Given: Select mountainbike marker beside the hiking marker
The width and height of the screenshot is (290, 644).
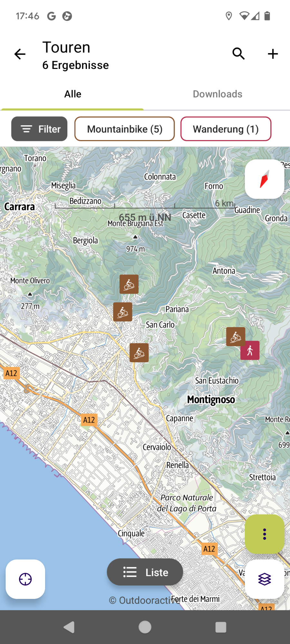Looking at the screenshot, I should (236, 336).
